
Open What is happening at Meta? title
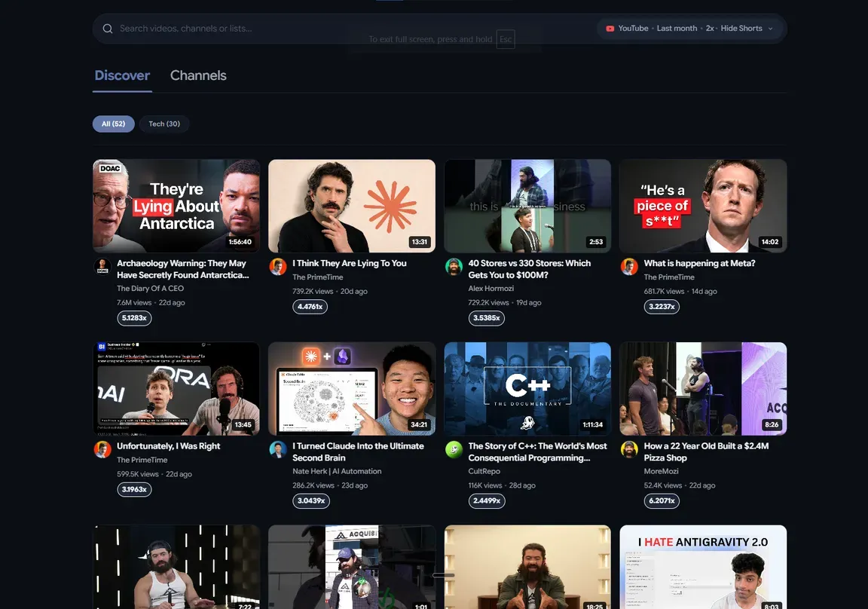click(x=699, y=264)
